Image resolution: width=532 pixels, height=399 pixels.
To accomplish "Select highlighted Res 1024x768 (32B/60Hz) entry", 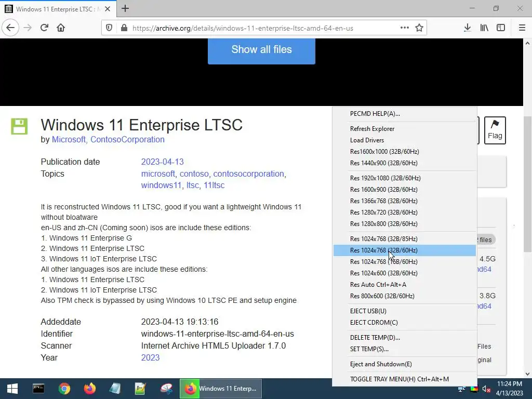I will point(404,250).
